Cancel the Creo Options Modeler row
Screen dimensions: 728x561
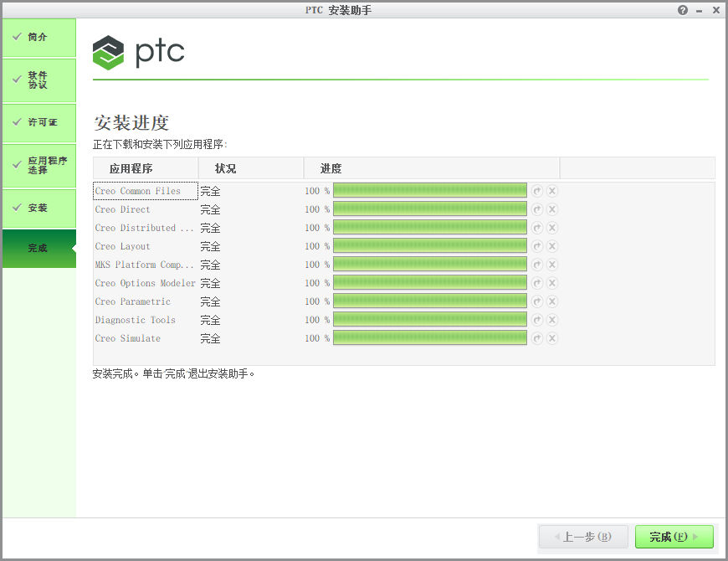(x=552, y=283)
